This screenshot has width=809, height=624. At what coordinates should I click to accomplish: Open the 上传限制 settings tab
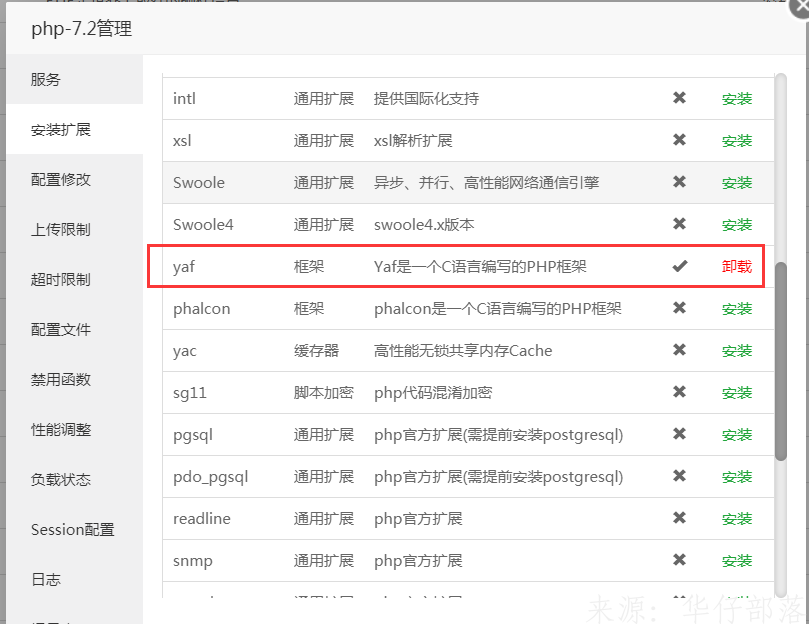click(61, 230)
